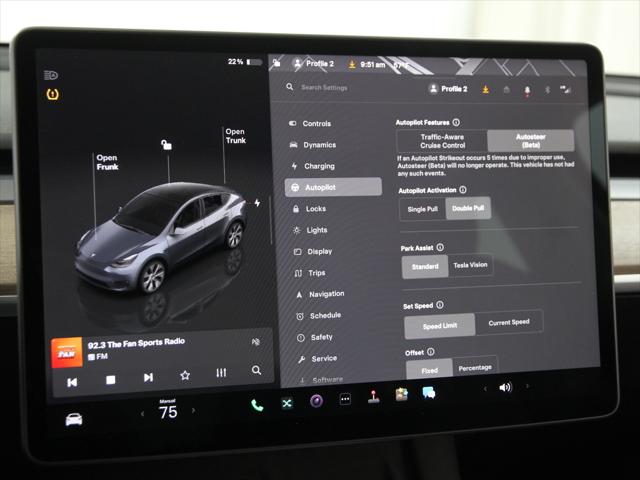Image resolution: width=640 pixels, height=480 pixels.
Task: Increase volume with right arrow
Action: (x=527, y=386)
